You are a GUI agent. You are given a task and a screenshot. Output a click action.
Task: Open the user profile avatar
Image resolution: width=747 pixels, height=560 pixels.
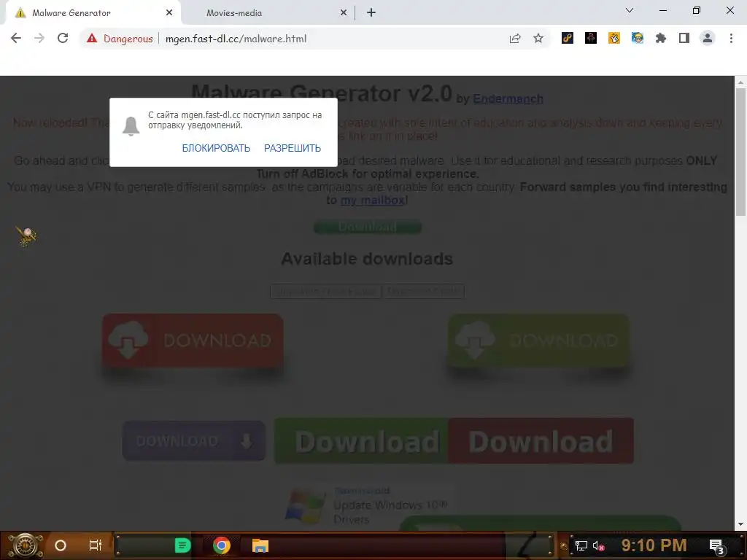pos(707,38)
